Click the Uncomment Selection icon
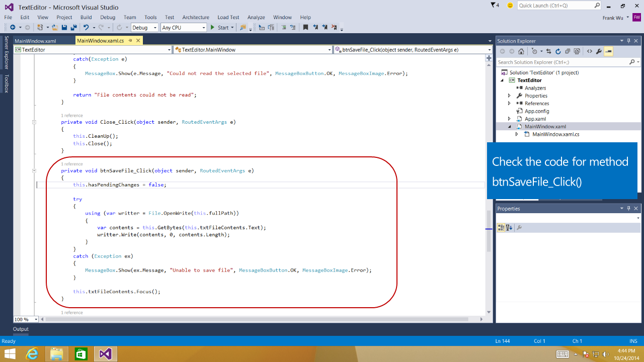Screen dimensions: 644x362 [x=293, y=28]
